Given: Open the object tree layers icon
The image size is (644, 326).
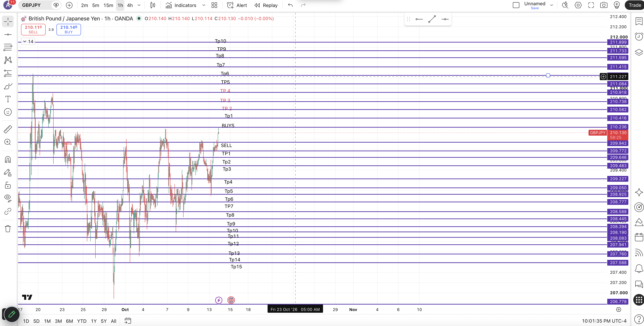Looking at the screenshot, I should click(x=639, y=52).
